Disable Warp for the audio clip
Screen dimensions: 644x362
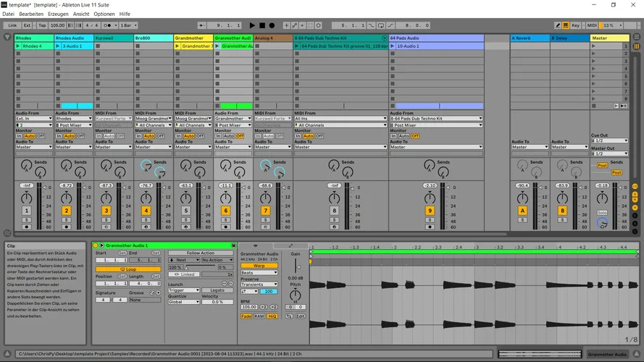(x=259, y=266)
